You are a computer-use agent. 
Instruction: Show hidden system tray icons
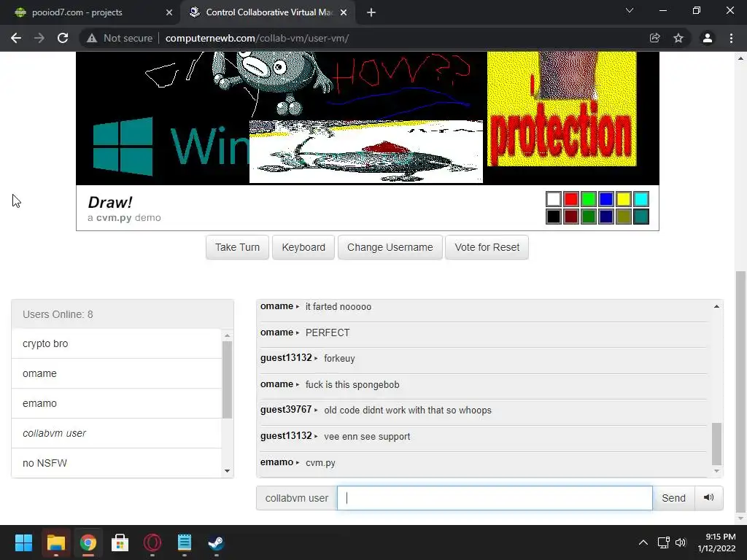click(643, 542)
